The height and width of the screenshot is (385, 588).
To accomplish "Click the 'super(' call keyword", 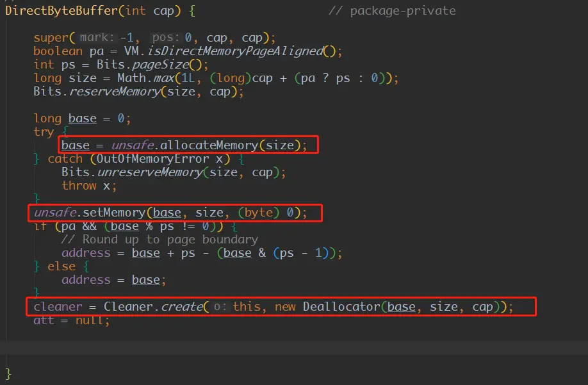I will (x=54, y=38).
